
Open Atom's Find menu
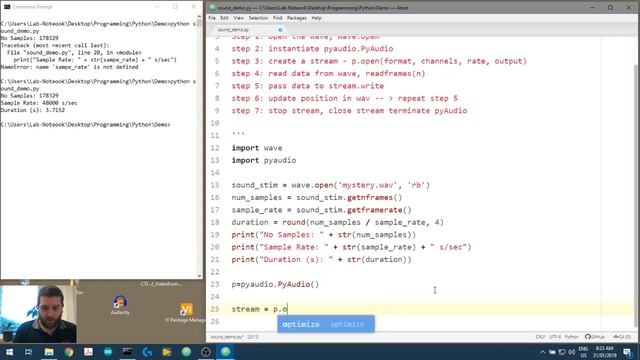click(278, 18)
